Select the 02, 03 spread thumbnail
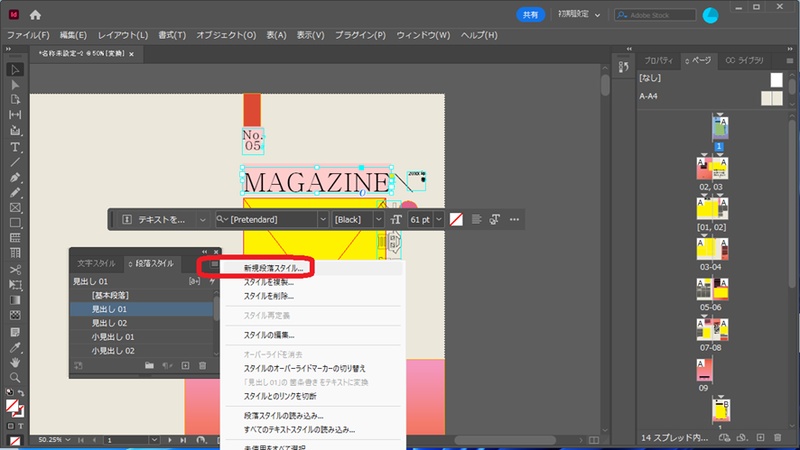 (712, 169)
